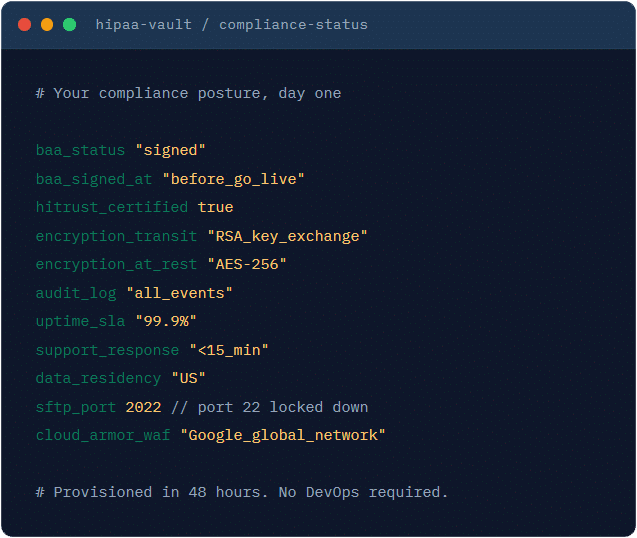Click the title text 'hipaa-vault / compliance-status'

232,25
